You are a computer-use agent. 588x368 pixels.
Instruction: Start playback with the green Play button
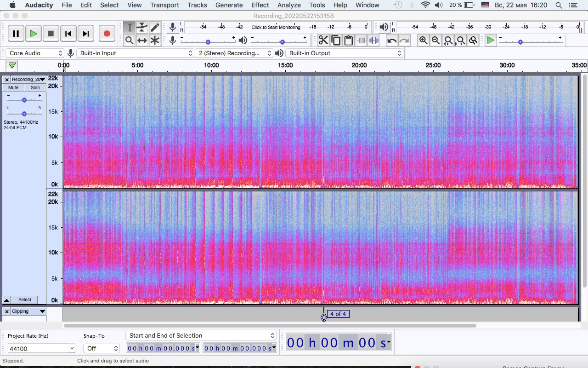point(34,34)
